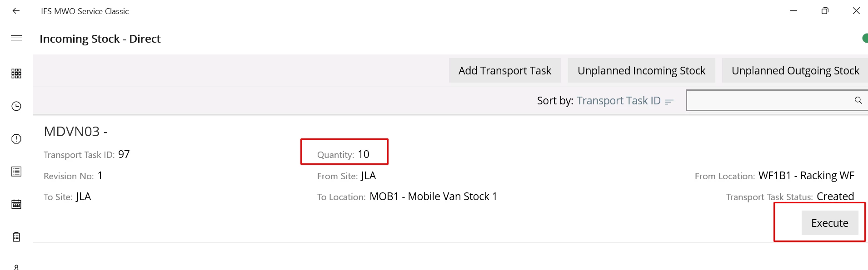
Task: Toggle the sort order icon
Action: coord(669,102)
